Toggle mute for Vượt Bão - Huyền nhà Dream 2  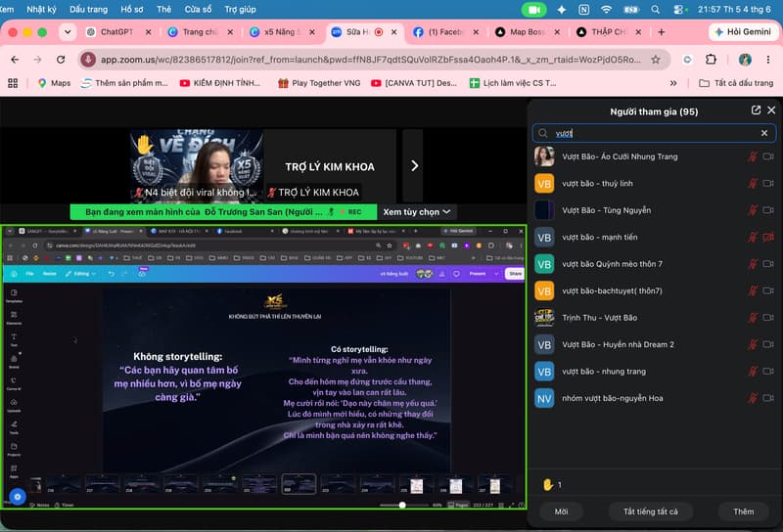[x=753, y=345]
